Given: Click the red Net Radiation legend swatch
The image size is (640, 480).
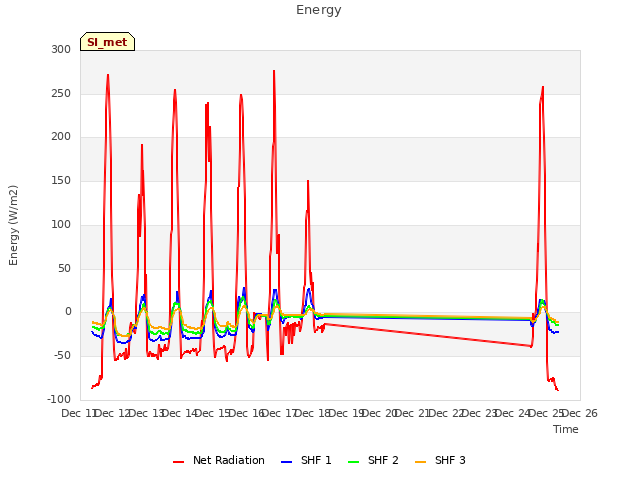Looking at the screenshot, I should pos(178,462).
